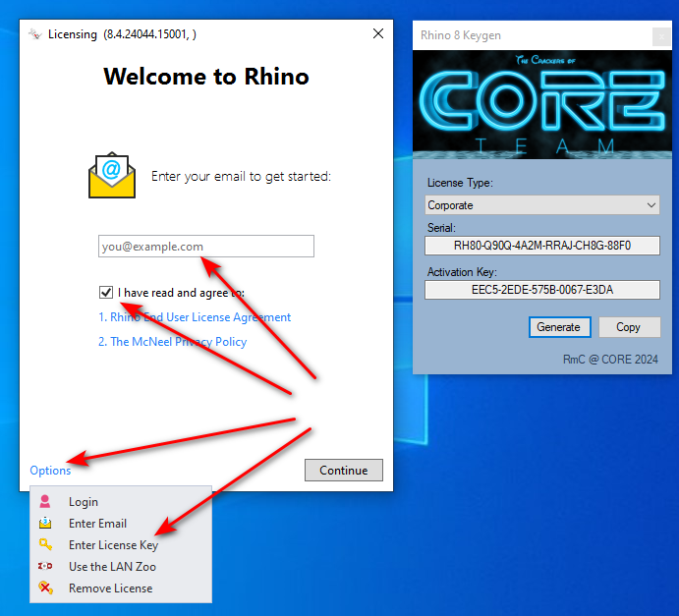Click the 'License Type:' label in the Keygen window
Viewport: 679px width, 616px height.
[x=460, y=183]
